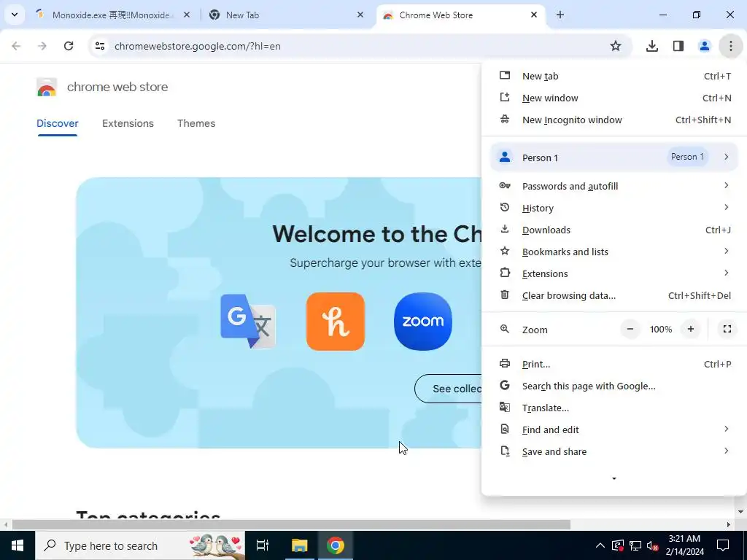
Task: Open the notification center icon
Action: tap(723, 545)
